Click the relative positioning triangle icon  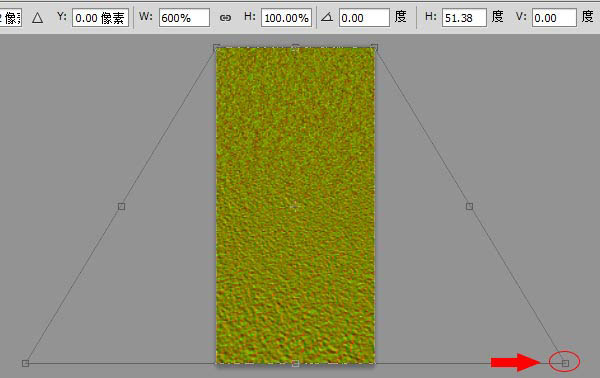37,18
